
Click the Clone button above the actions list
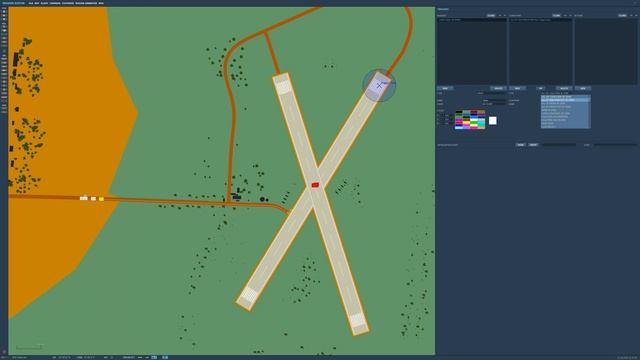[x=622, y=16]
